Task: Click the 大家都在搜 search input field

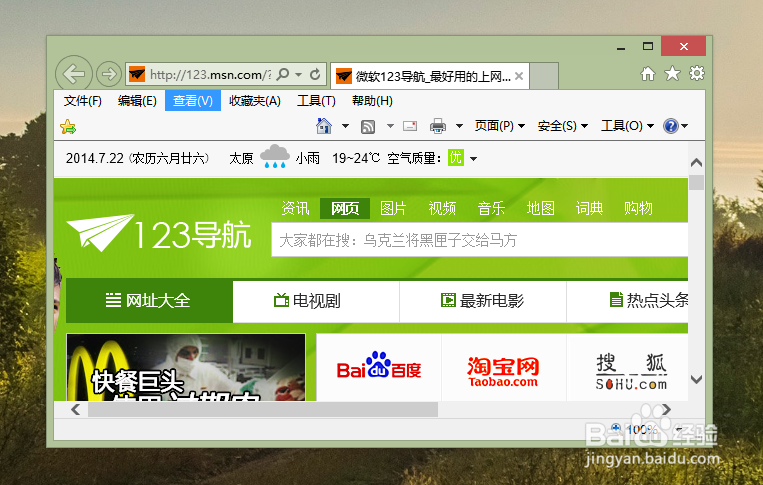Action: 480,240
